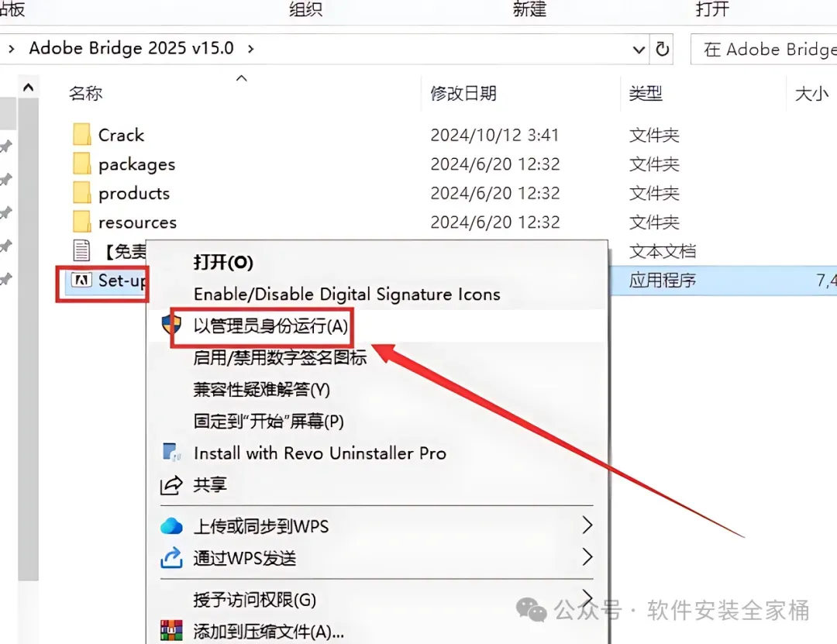Click the Revo Uninstaller Pro icon
Screen dimensions: 837x644
click(171, 453)
